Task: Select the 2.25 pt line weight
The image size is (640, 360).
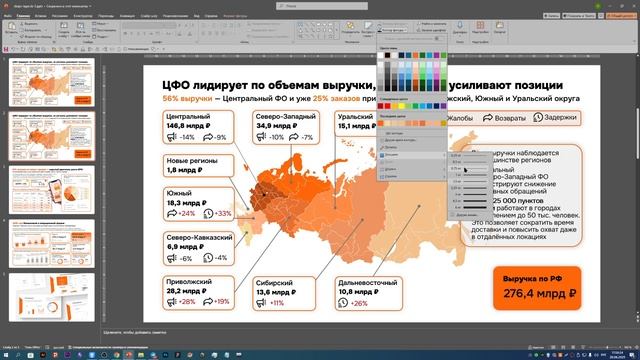Action: (469, 188)
